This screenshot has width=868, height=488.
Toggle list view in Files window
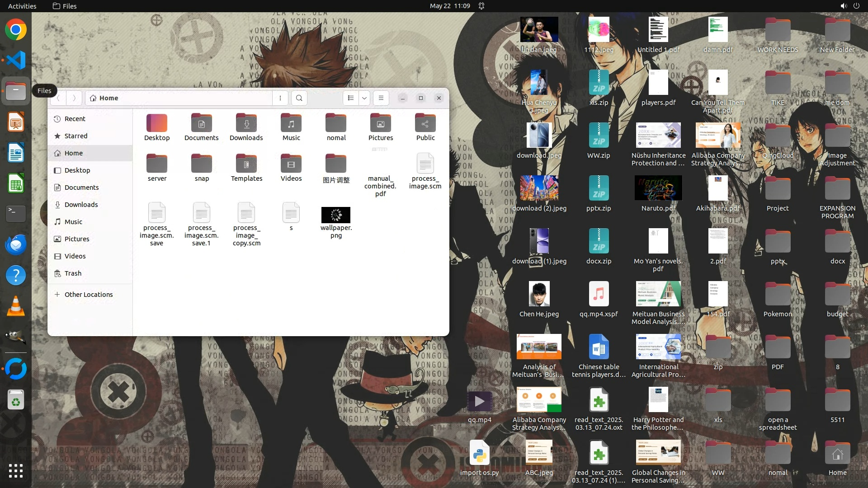point(351,98)
